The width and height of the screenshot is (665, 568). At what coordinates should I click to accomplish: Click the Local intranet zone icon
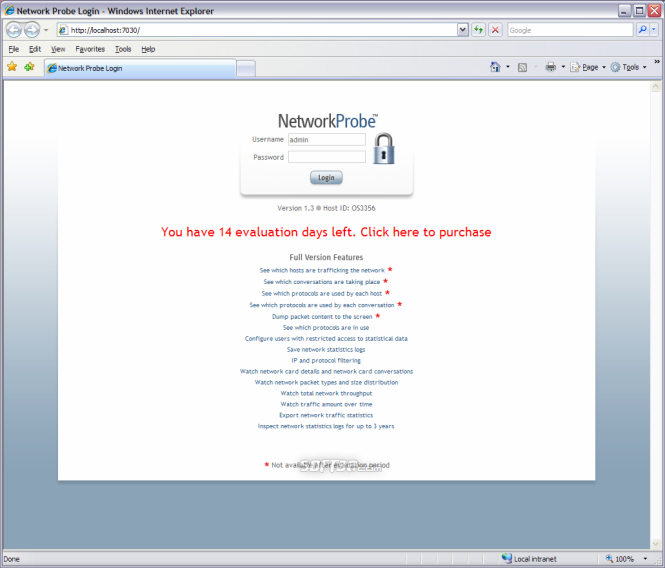tap(506, 559)
